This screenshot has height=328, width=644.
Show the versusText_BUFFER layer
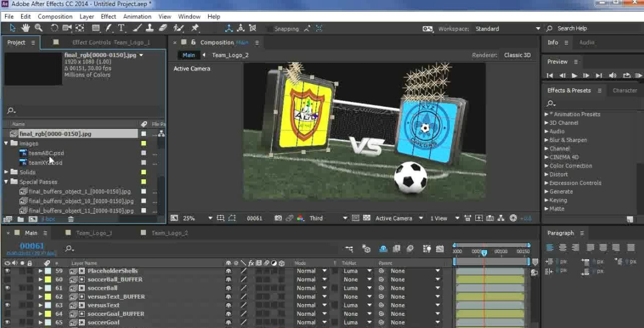[x=7, y=297]
